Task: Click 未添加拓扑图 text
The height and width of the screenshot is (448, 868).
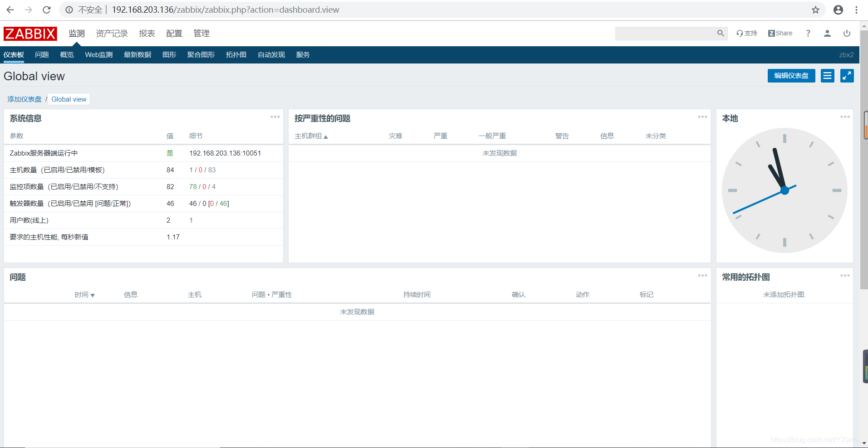Action: (x=784, y=295)
